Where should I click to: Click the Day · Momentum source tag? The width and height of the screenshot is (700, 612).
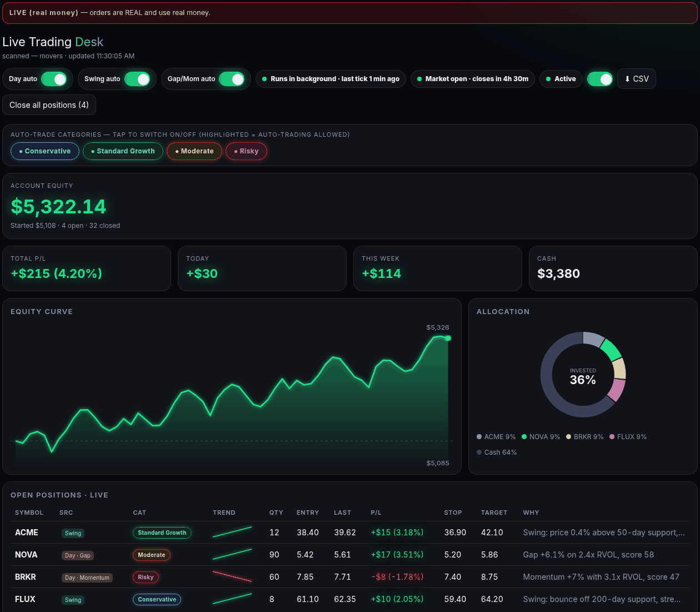pyautogui.click(x=87, y=578)
